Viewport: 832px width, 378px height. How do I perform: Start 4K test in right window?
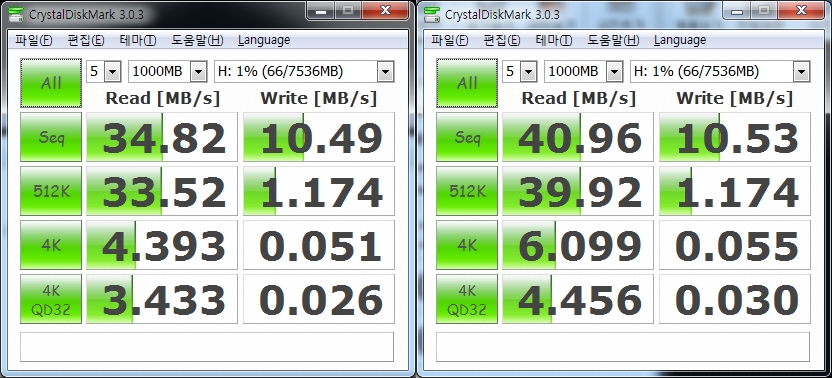(x=467, y=245)
